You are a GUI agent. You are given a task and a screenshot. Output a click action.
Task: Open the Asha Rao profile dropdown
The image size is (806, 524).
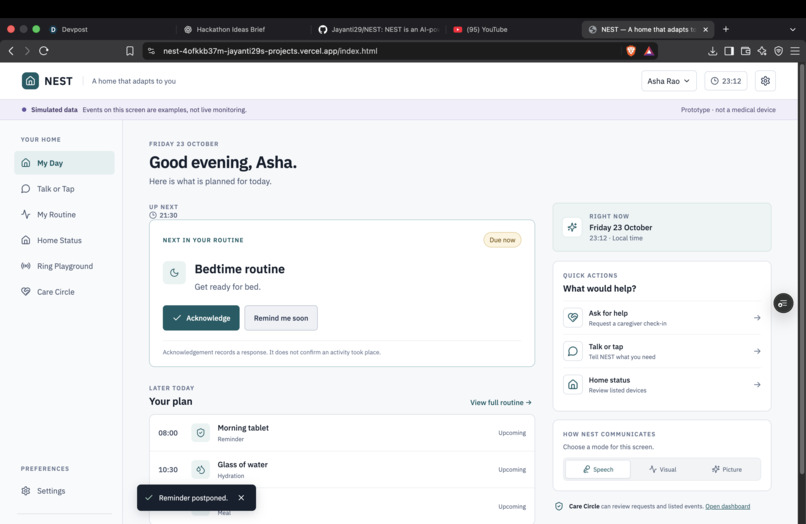(x=668, y=81)
